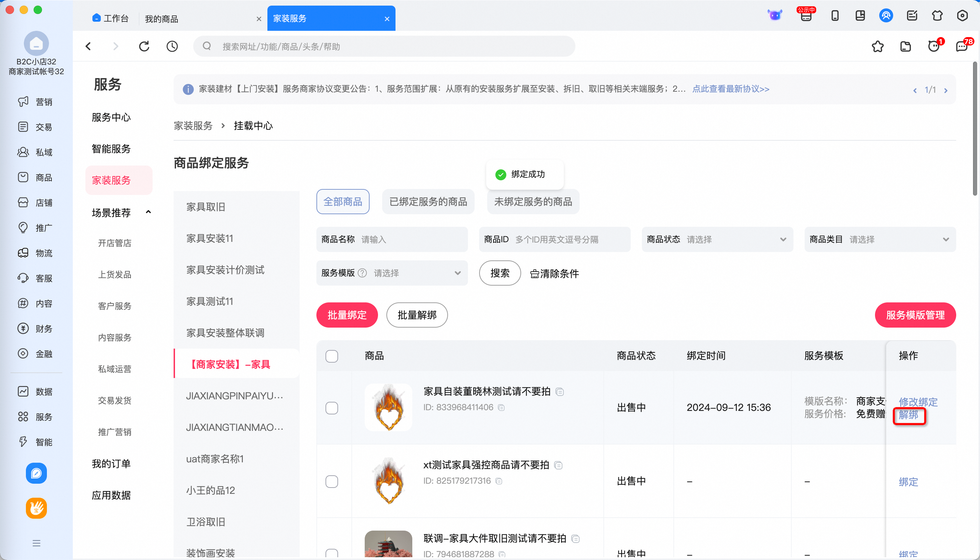Click the 批量绑定 button
This screenshot has height=560, width=980.
tap(347, 315)
